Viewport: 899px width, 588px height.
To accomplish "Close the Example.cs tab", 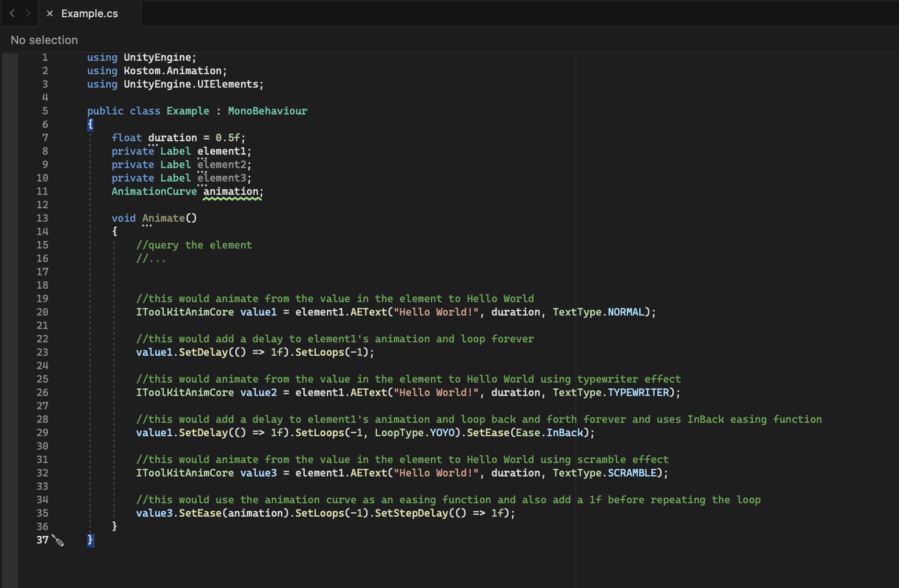I will click(49, 13).
